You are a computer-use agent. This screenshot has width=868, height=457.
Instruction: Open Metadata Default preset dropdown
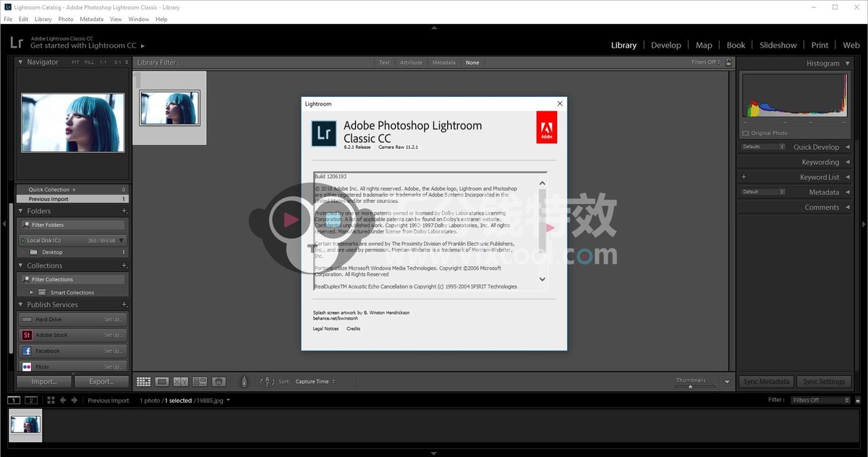(762, 192)
